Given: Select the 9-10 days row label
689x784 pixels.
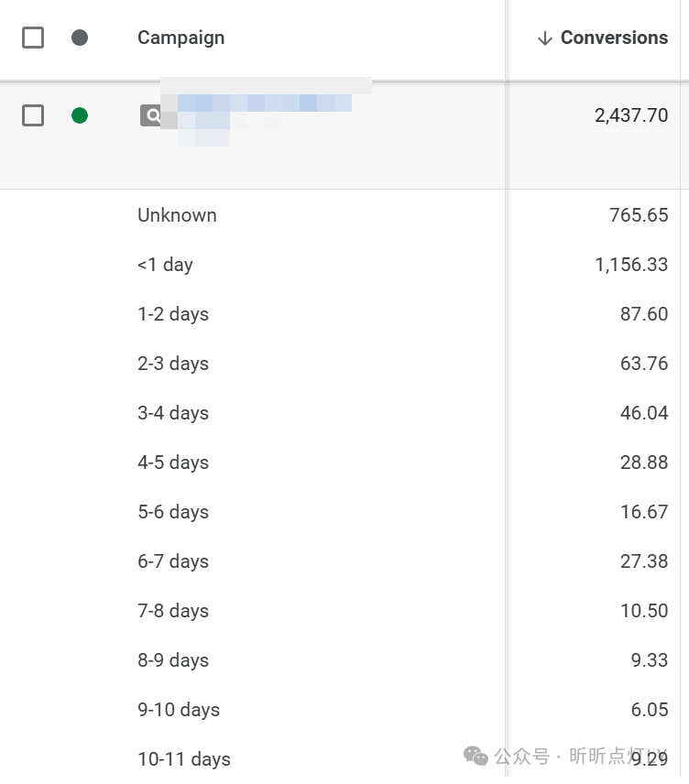Looking at the screenshot, I should click(179, 710).
